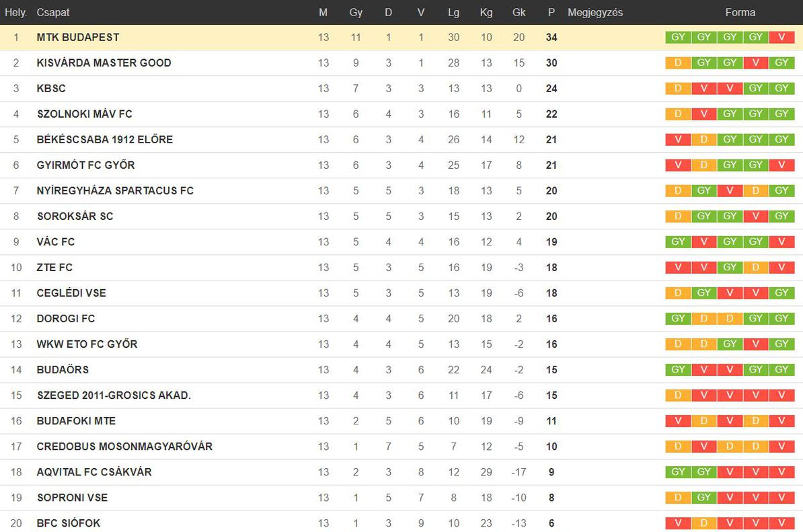Click MTK Budapest's latest red V form badge

click(781, 38)
